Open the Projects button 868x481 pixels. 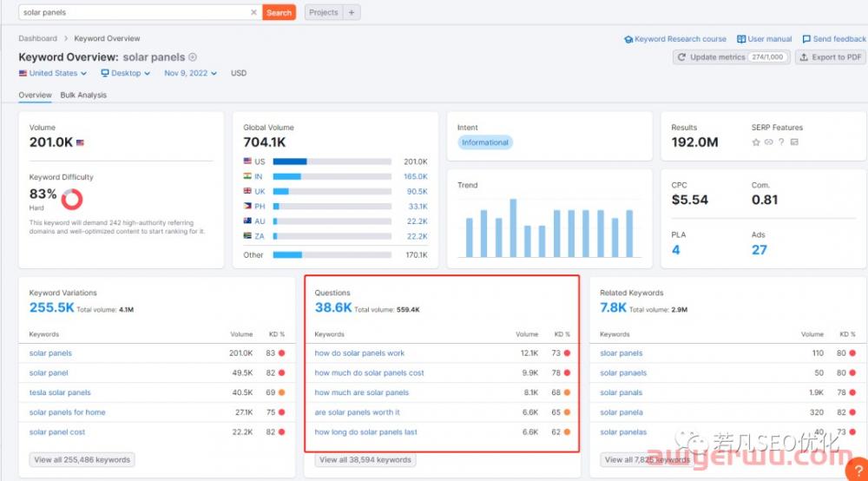tap(323, 12)
